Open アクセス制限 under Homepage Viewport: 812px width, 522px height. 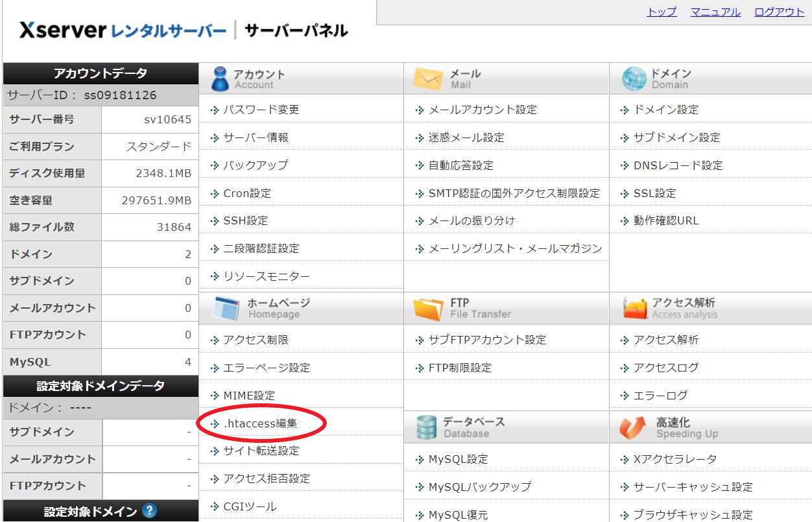point(256,340)
